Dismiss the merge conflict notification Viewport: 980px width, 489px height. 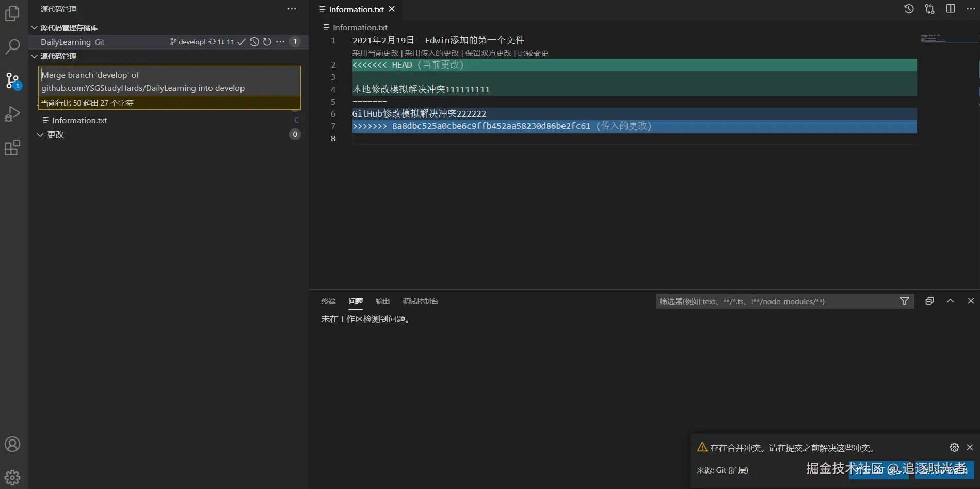point(970,447)
